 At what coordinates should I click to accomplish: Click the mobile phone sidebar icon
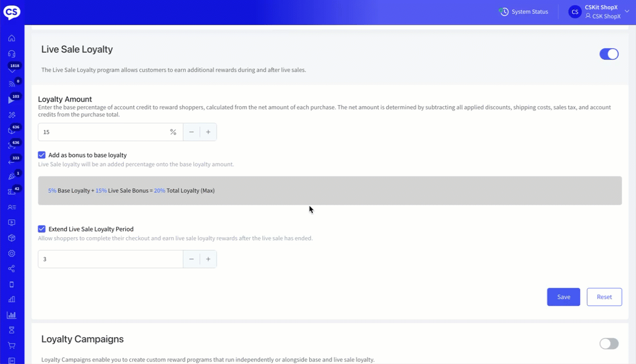(x=11, y=284)
